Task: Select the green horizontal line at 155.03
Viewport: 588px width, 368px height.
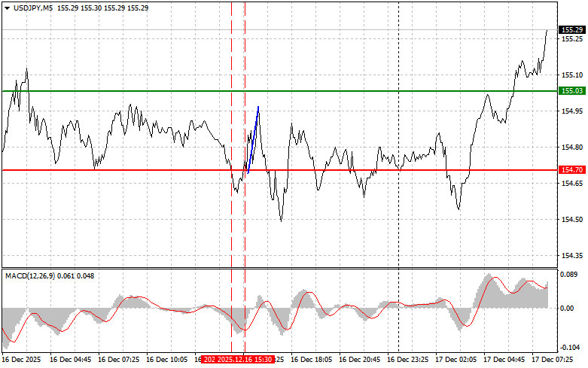Action: (x=280, y=91)
